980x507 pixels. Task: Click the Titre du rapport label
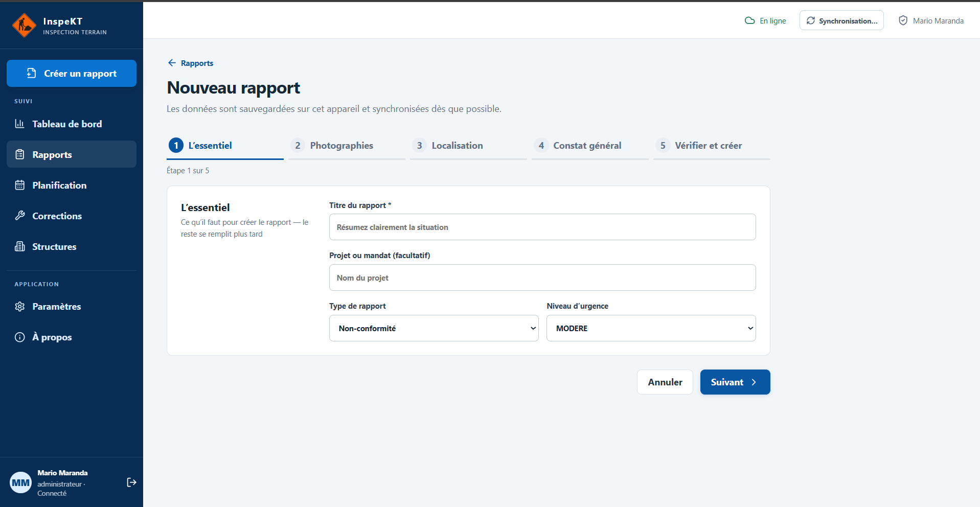(360, 205)
